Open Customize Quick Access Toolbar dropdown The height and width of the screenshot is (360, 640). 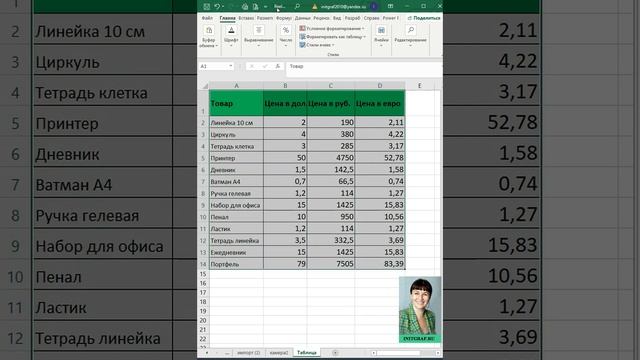[x=266, y=7]
